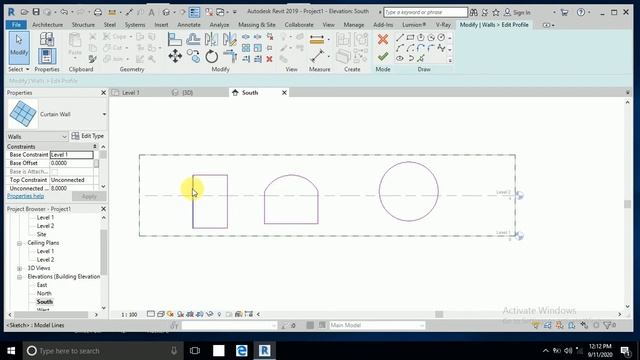Open Microsoft Edge from the taskbar
640x360 pixels.
click(x=242, y=351)
